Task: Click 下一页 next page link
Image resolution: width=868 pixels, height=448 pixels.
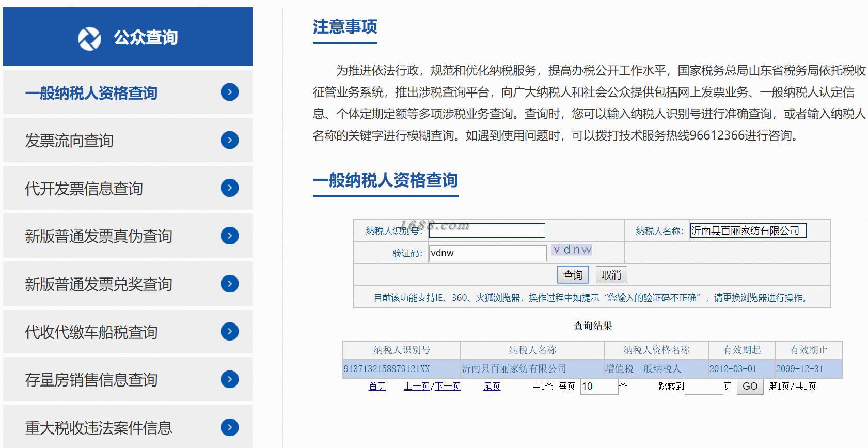Action: tap(447, 387)
